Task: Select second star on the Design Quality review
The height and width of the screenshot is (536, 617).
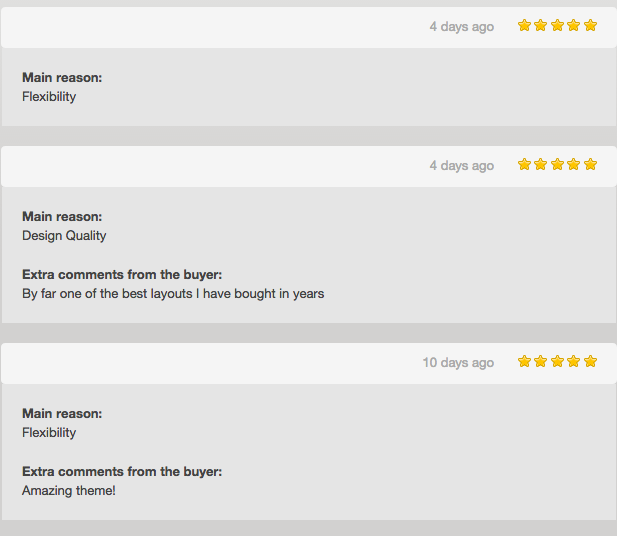Action: coord(541,165)
